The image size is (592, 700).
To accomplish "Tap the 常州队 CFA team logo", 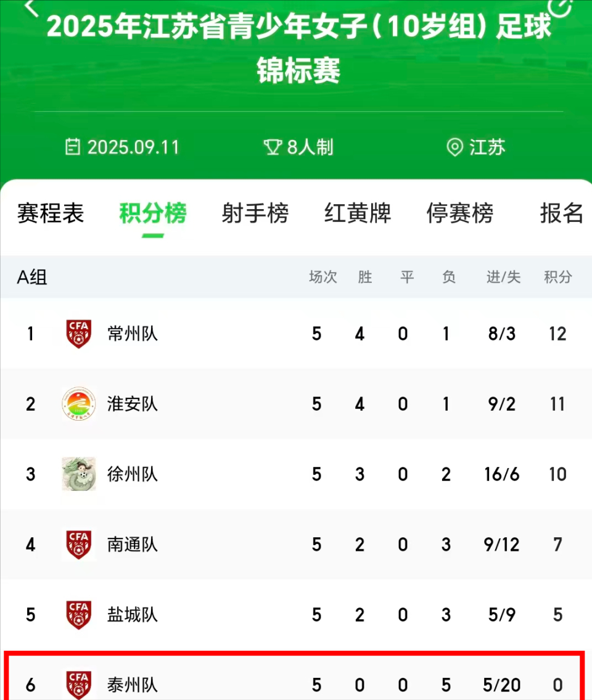I will tap(79, 334).
